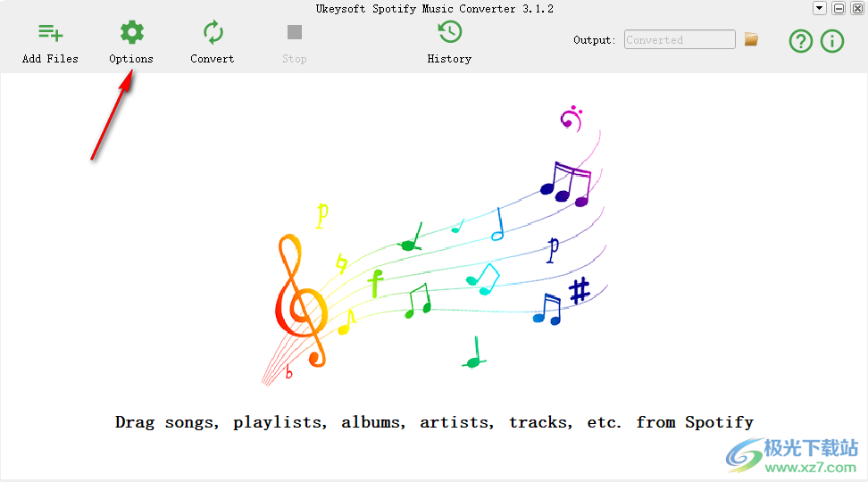Close the converter window
The width and height of the screenshot is (868, 482).
coord(857,8)
